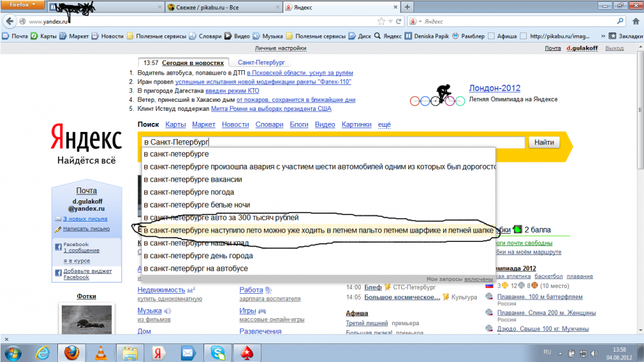Open Диск bookmark in toolbar
The width and height of the screenshot is (644, 362).
360,36
